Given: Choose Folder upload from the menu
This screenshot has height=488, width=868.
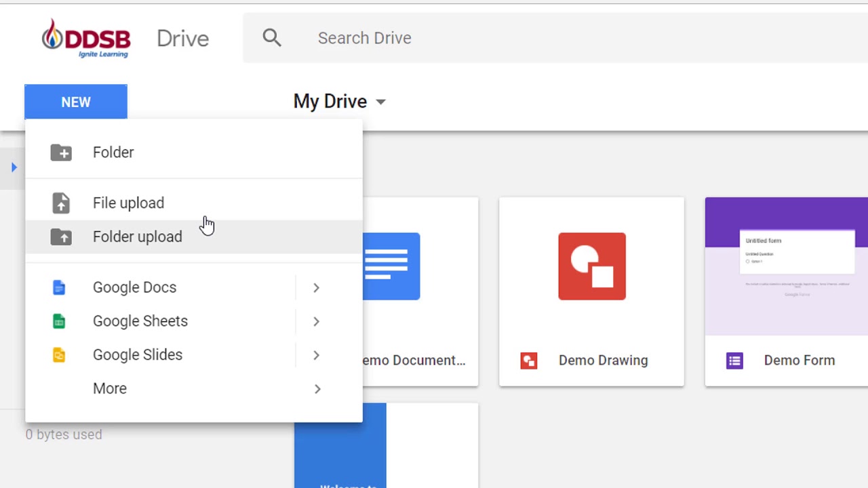Looking at the screenshot, I should click(194, 237).
